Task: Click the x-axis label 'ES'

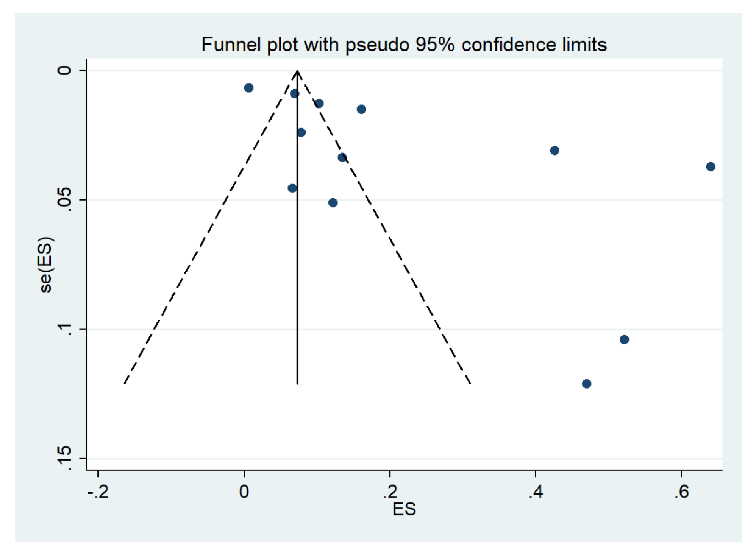Action: click(x=404, y=509)
